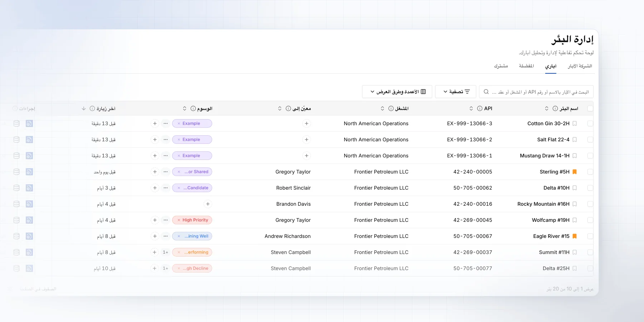Remove the Example tag from Mustang Draw 14-1H

click(179, 156)
